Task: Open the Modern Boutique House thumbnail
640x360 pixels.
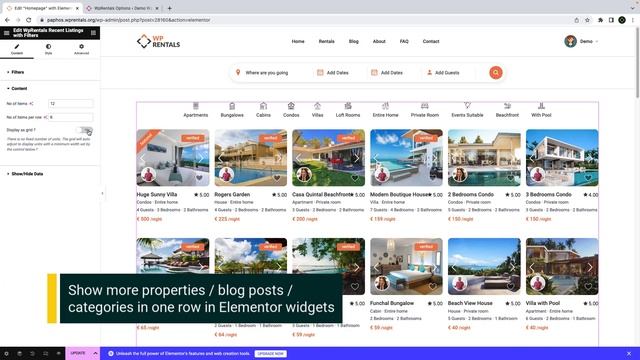Action: (406, 158)
